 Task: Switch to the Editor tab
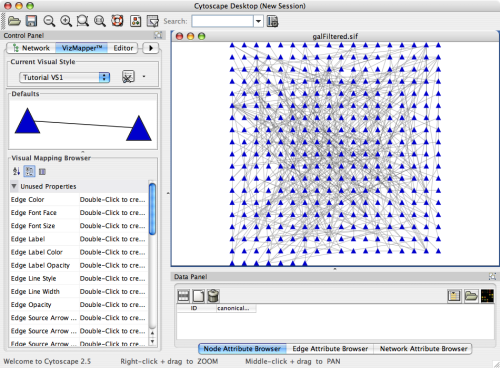[123, 48]
